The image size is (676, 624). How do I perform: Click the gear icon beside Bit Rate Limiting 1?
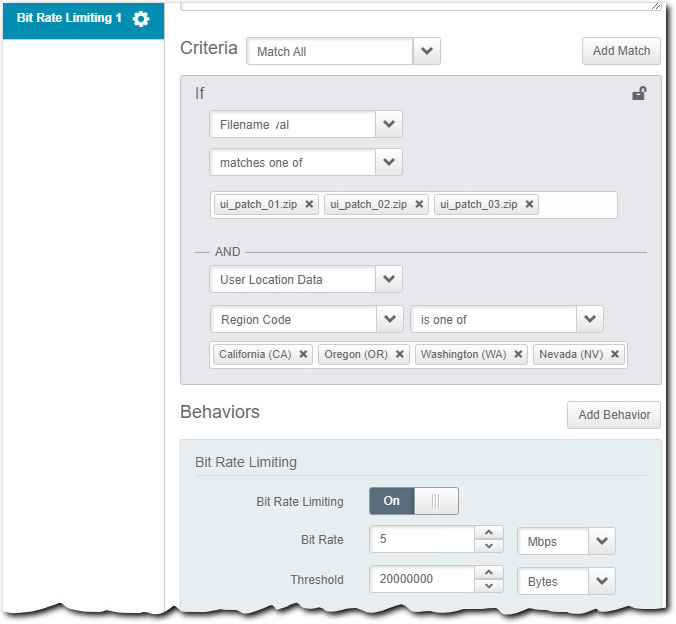(141, 19)
